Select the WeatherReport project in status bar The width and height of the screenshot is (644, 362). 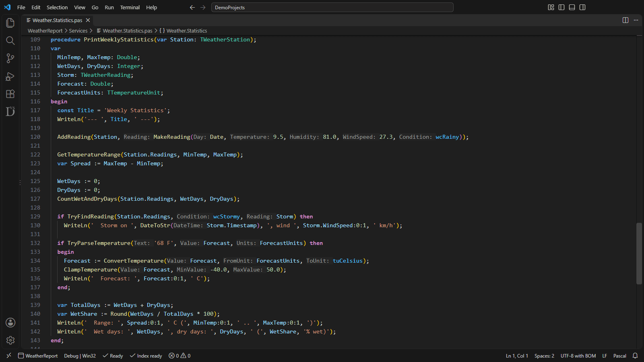(x=38, y=356)
